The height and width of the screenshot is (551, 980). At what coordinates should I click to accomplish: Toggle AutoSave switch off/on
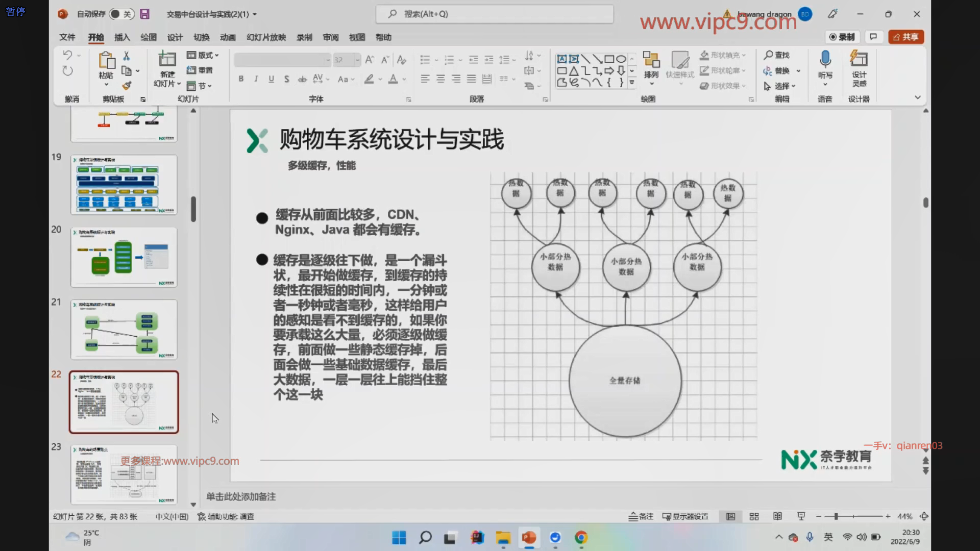pyautogui.click(x=121, y=14)
